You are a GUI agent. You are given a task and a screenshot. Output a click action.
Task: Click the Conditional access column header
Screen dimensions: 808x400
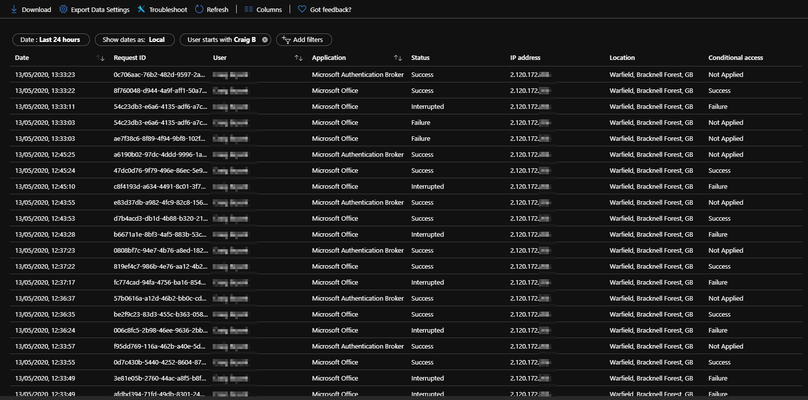tap(735, 58)
